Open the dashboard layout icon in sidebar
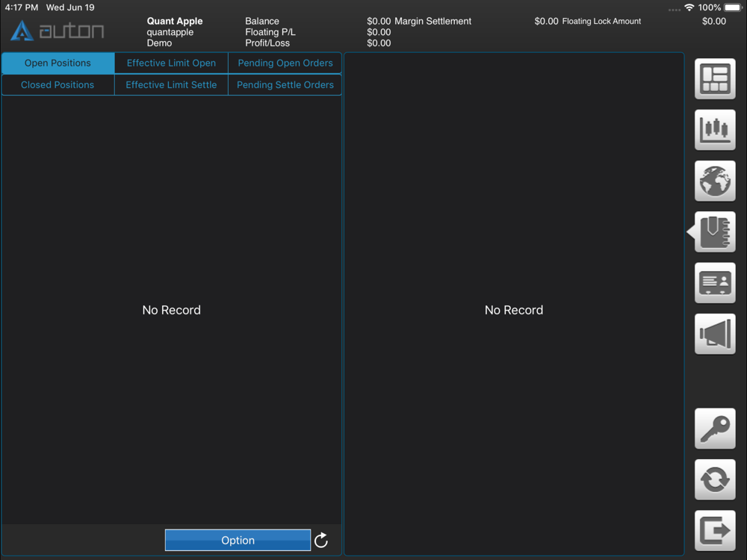This screenshot has width=747, height=560. point(715,79)
